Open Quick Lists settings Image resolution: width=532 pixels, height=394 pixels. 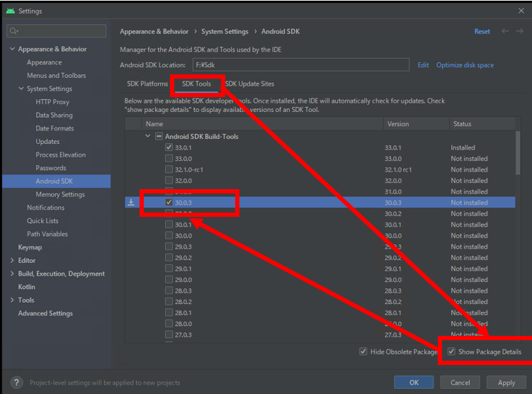[x=43, y=220]
